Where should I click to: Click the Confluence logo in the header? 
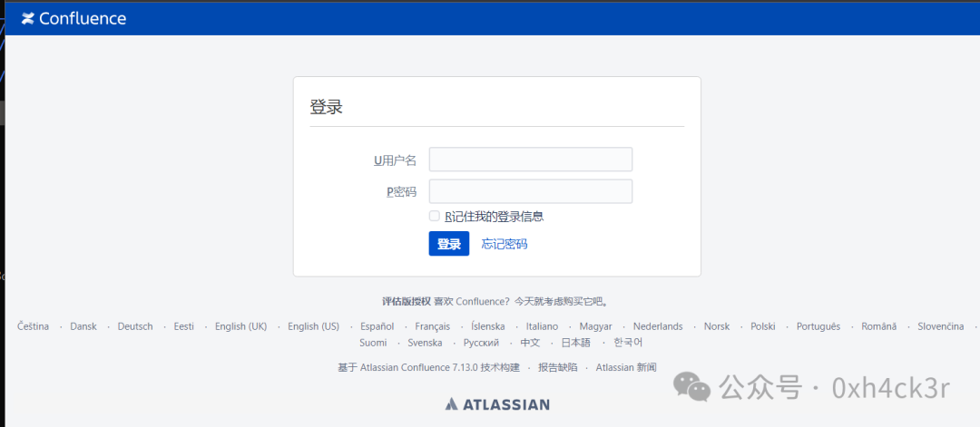[73, 19]
